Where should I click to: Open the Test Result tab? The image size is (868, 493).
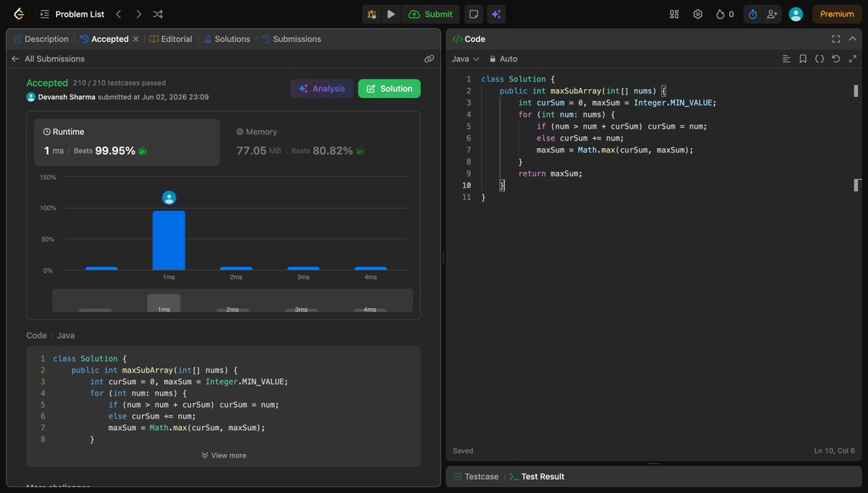tap(536, 476)
